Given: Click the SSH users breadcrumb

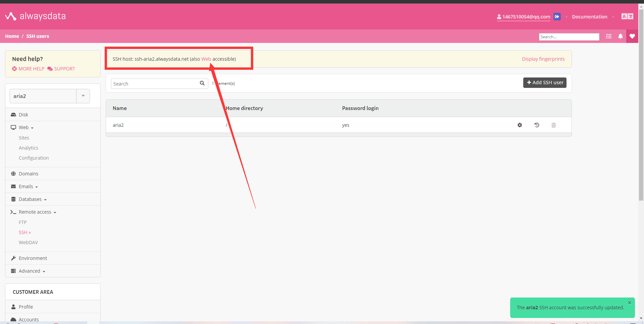Looking at the screenshot, I should point(38,36).
